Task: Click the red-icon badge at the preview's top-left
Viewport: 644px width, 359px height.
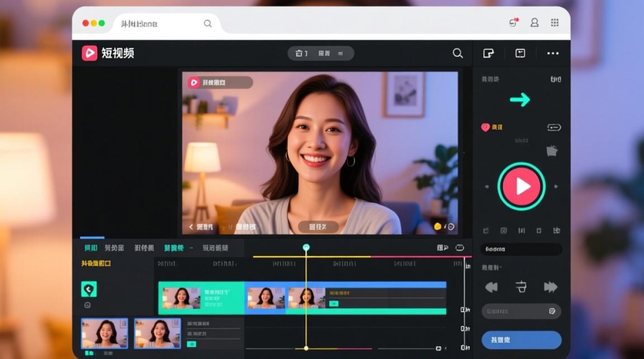Action: point(220,82)
